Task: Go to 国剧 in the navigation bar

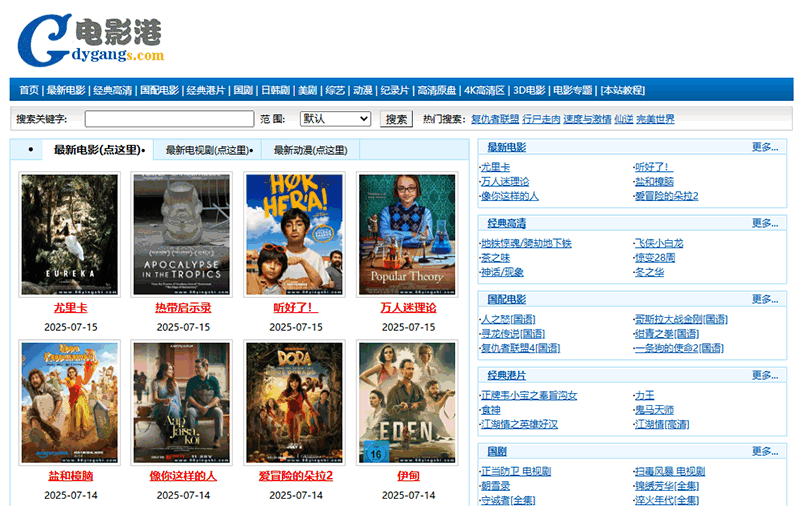Action: (x=243, y=90)
